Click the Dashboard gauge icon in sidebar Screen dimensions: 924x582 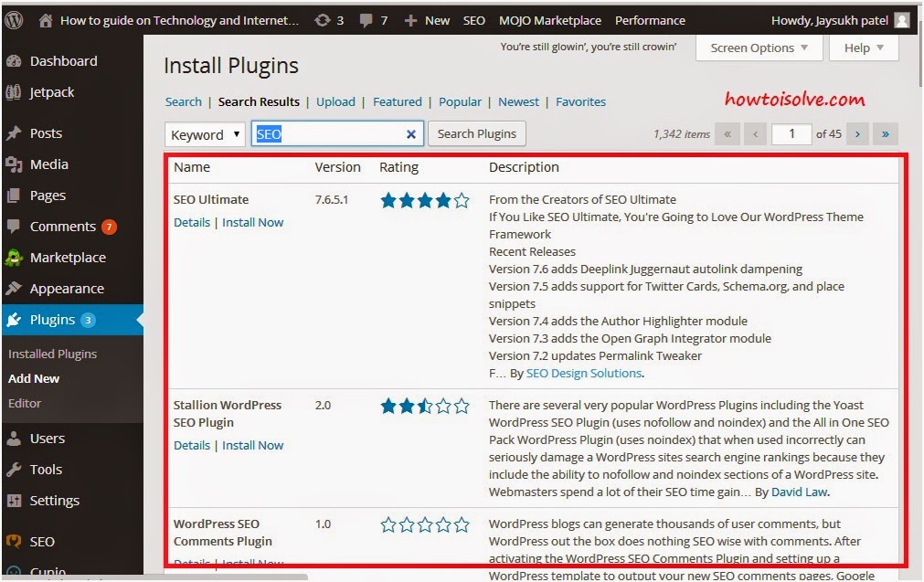coord(14,61)
